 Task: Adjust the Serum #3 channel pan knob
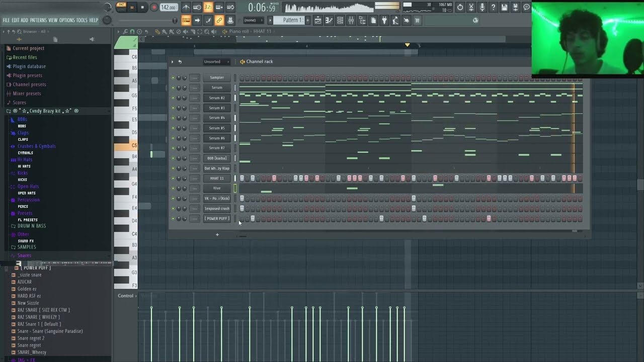coord(179,108)
